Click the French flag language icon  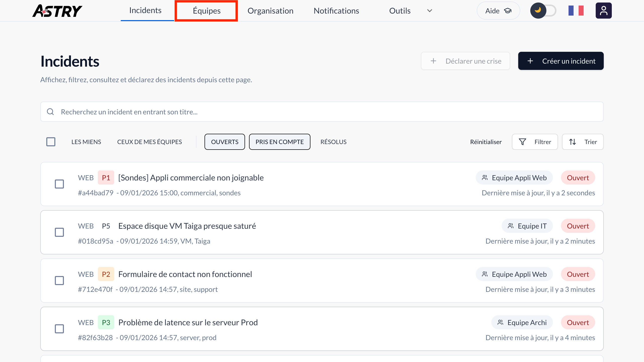tap(576, 11)
